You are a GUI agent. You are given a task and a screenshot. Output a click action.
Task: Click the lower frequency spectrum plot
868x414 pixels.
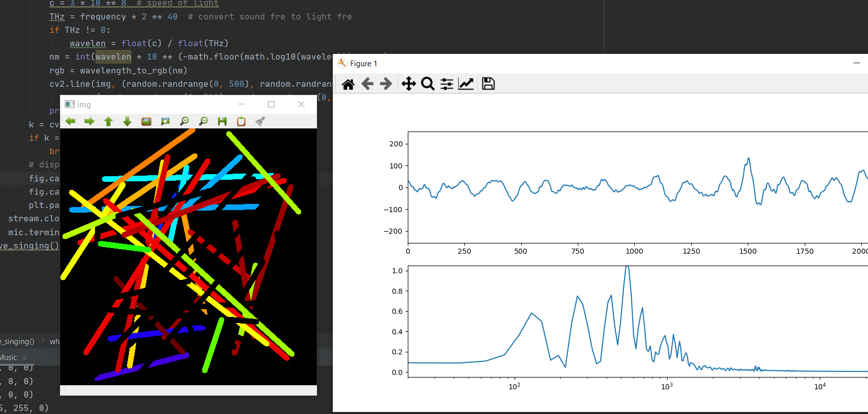[x=638, y=322]
